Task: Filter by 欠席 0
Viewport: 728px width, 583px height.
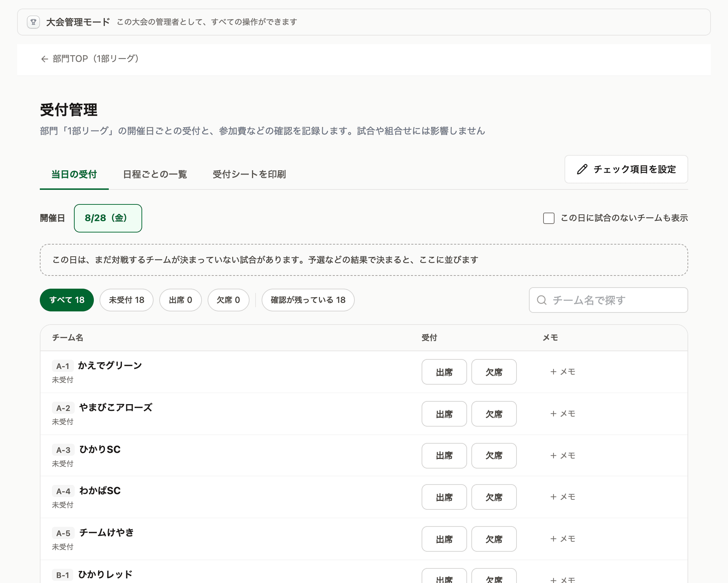Action: 229,300
